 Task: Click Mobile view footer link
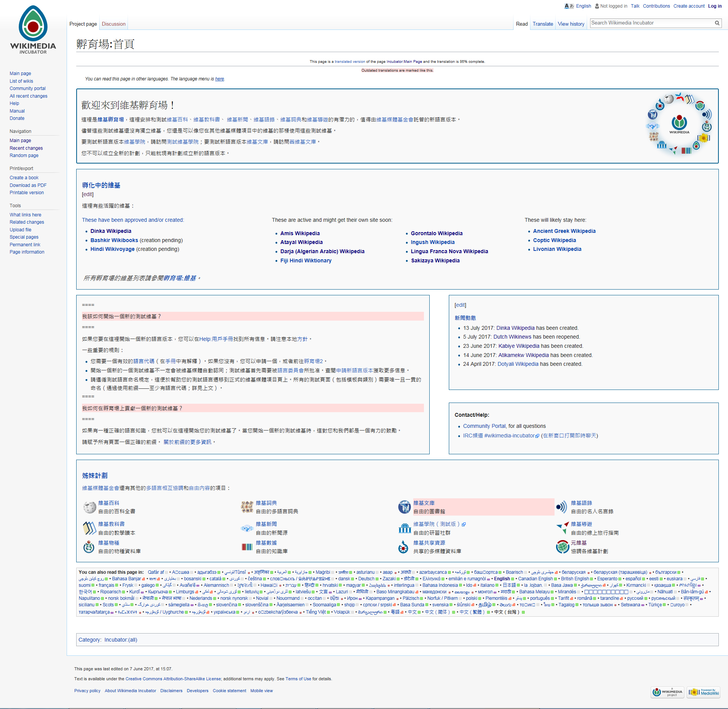pos(262,691)
